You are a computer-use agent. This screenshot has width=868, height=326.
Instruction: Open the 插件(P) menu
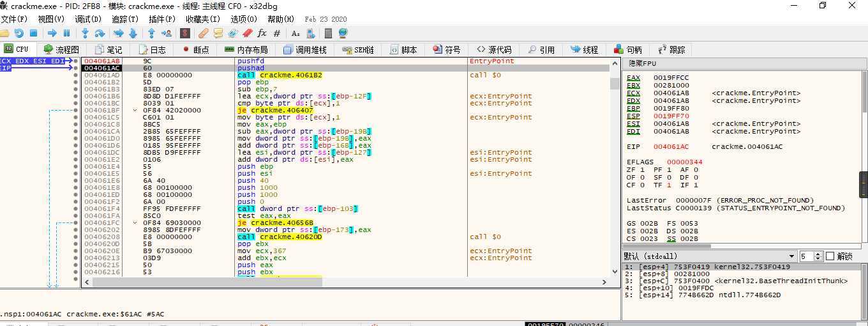tap(162, 19)
